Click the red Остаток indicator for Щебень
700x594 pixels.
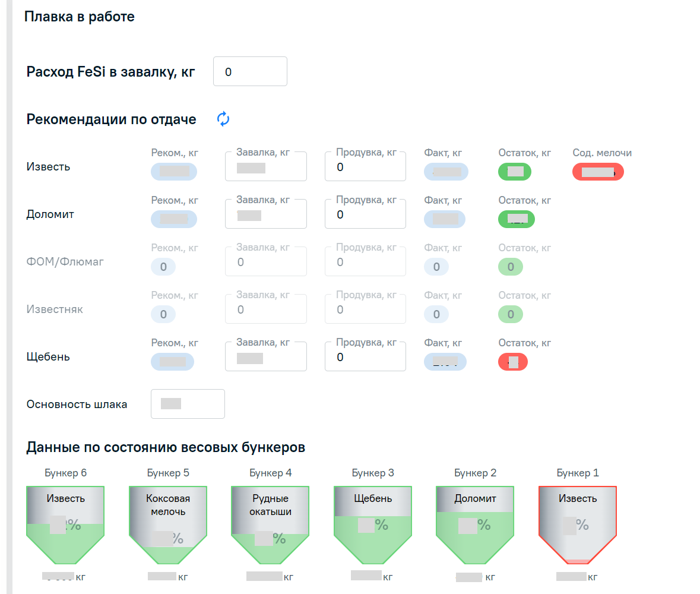tap(512, 362)
